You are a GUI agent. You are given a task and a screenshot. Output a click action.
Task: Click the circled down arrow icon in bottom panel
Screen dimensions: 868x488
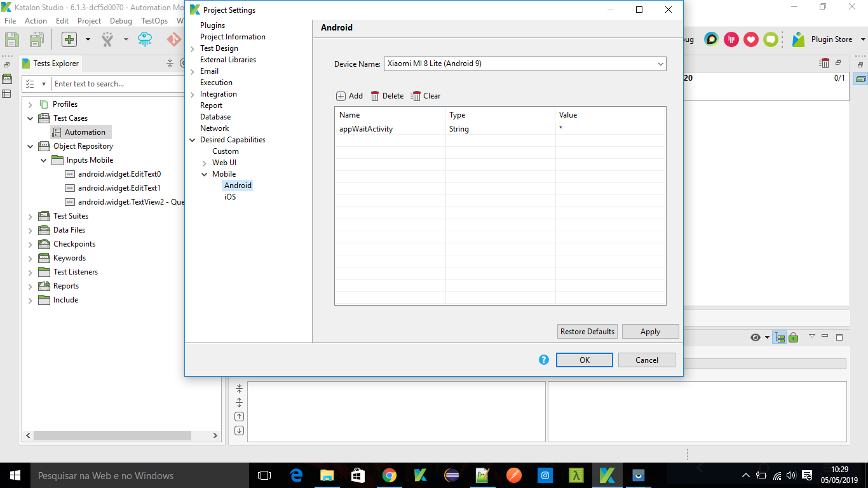pyautogui.click(x=239, y=431)
